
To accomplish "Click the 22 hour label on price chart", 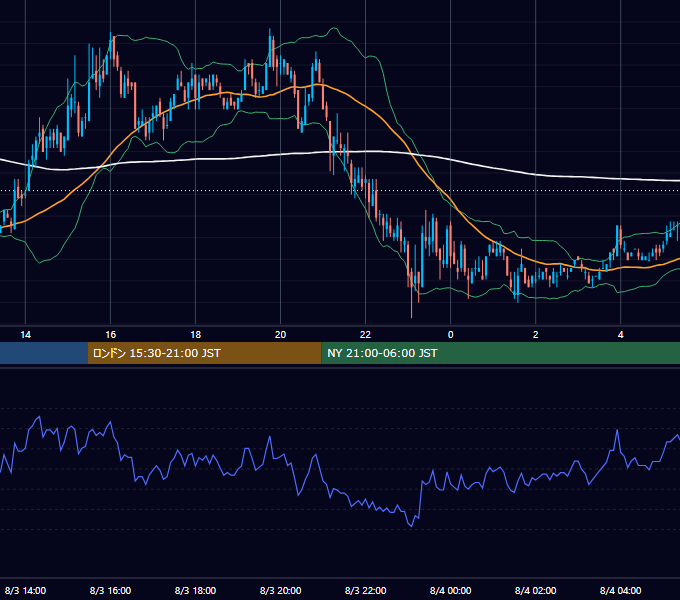I will 366,334.
